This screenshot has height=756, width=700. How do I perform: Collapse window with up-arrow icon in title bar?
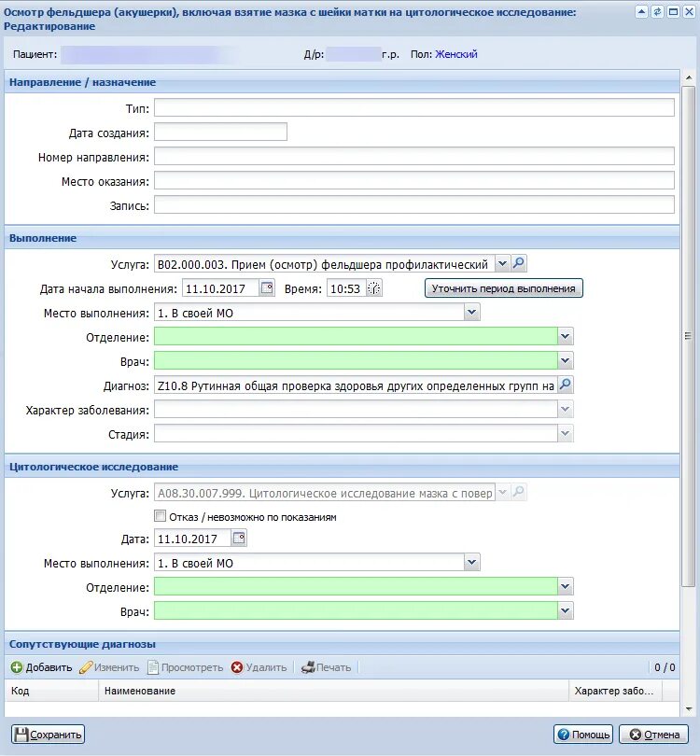pyautogui.click(x=641, y=11)
